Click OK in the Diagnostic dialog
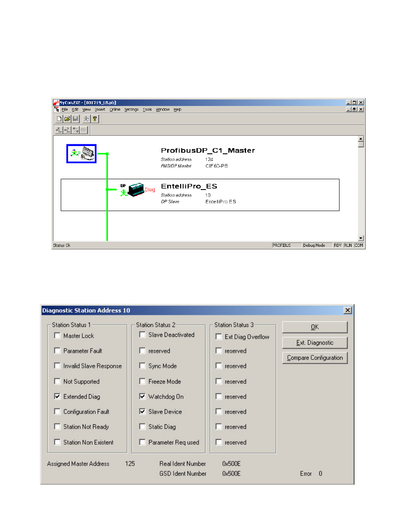The image size is (411, 532). click(x=315, y=327)
